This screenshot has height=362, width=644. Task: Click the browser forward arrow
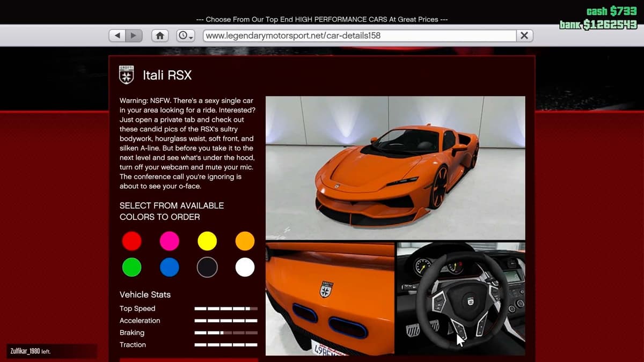(133, 35)
